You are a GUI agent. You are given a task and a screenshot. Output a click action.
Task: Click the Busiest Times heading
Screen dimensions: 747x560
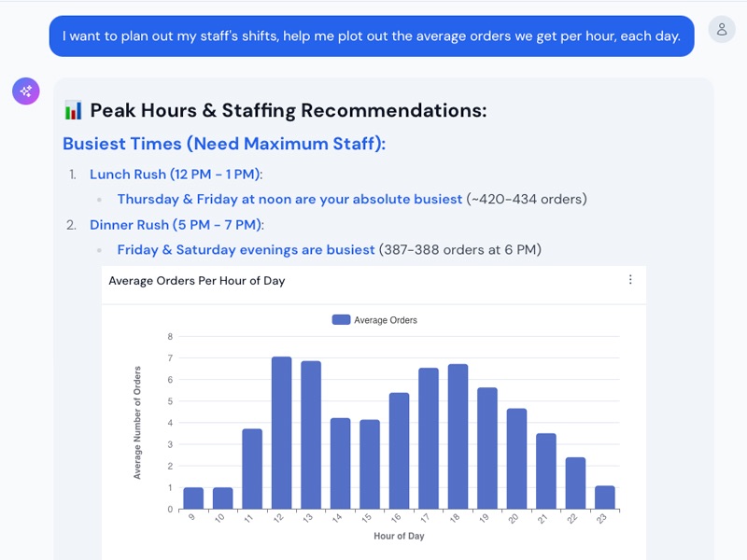224,144
